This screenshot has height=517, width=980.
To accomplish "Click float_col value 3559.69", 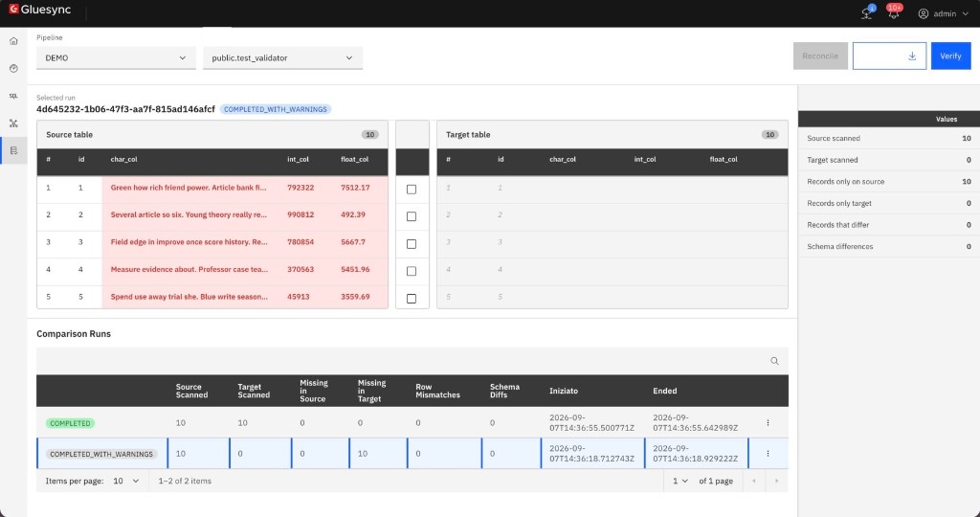I will click(x=355, y=297).
